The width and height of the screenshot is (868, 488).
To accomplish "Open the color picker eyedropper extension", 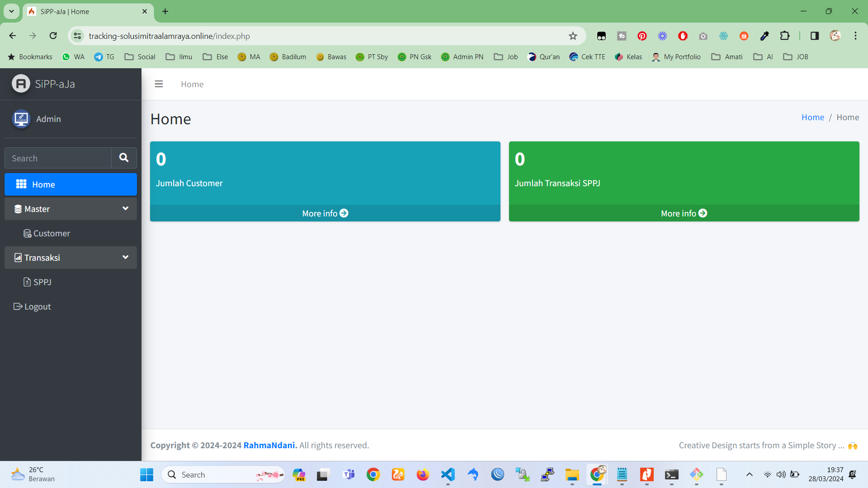I will 764,36.
